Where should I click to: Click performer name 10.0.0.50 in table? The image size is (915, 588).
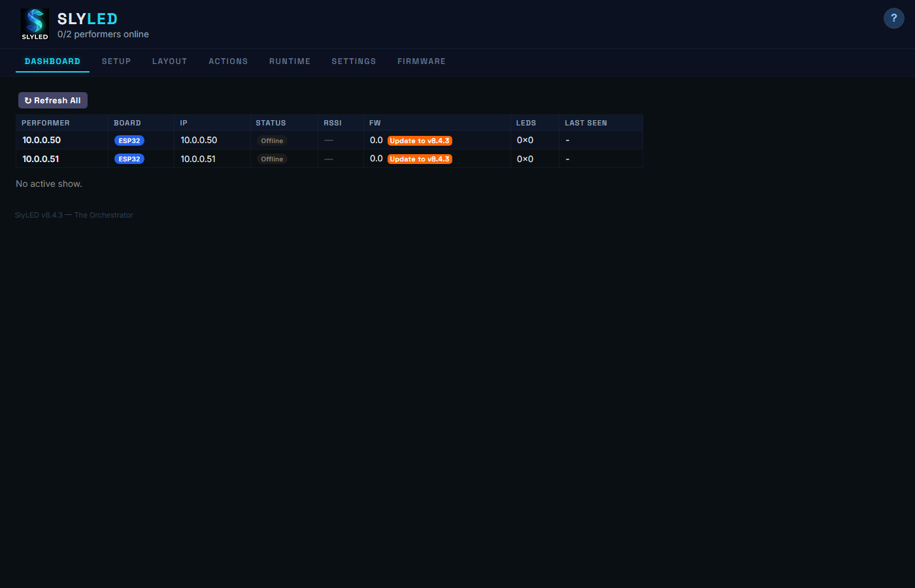tap(42, 140)
